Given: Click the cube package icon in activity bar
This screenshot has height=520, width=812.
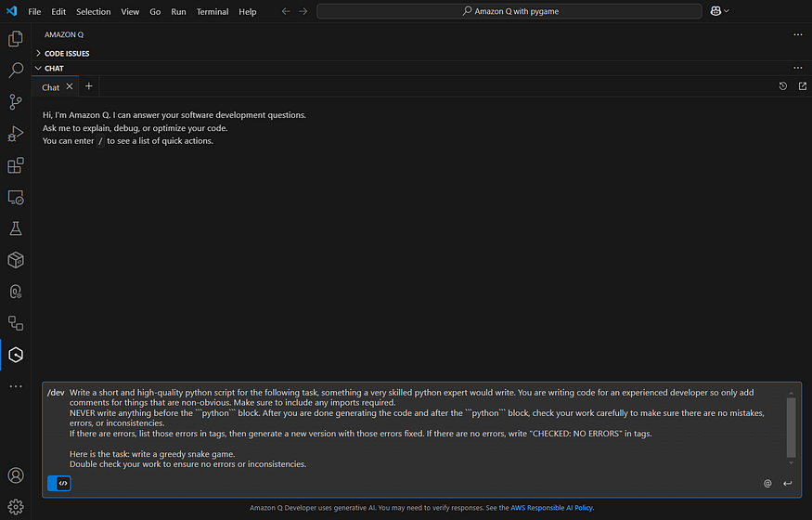Looking at the screenshot, I should point(16,260).
